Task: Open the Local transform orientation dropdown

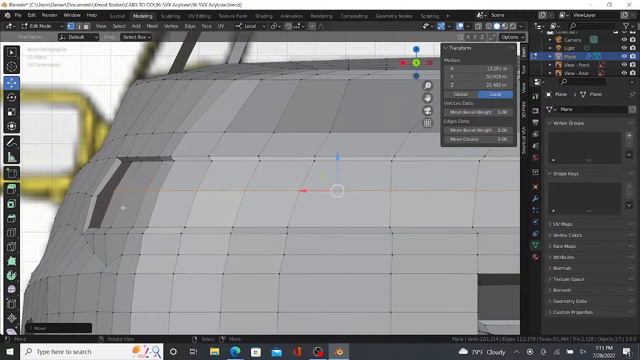Action: coord(250,26)
